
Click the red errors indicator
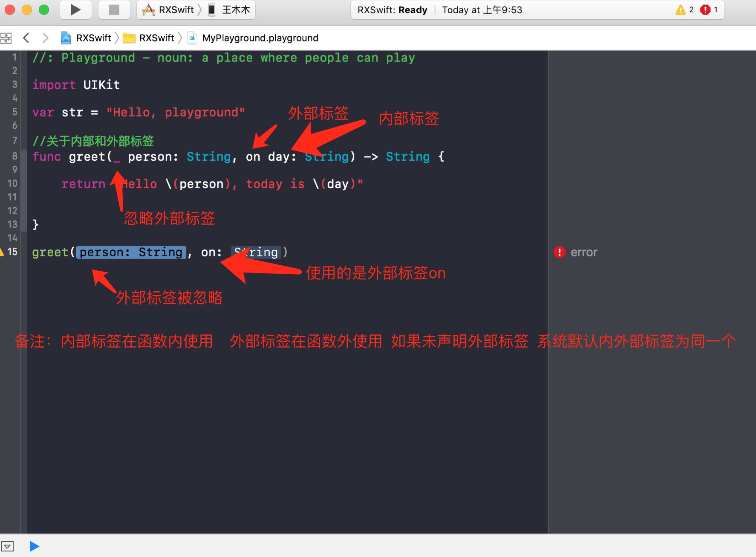point(710,10)
